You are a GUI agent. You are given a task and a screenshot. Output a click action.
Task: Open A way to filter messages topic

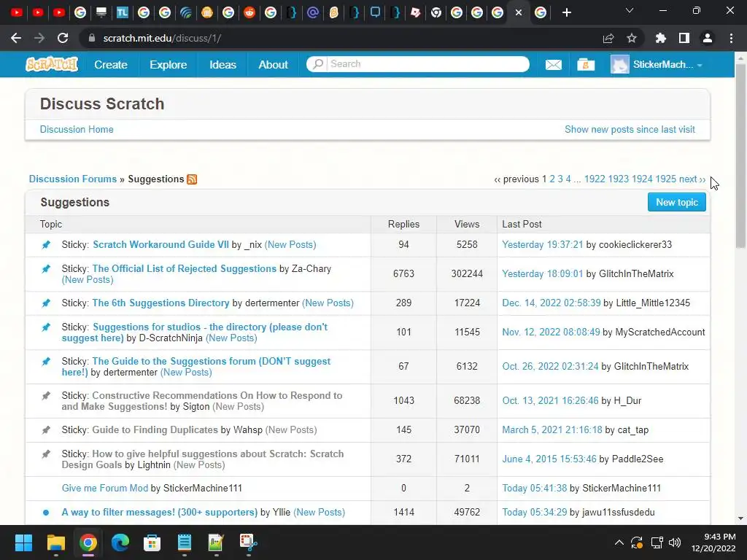coord(160,513)
